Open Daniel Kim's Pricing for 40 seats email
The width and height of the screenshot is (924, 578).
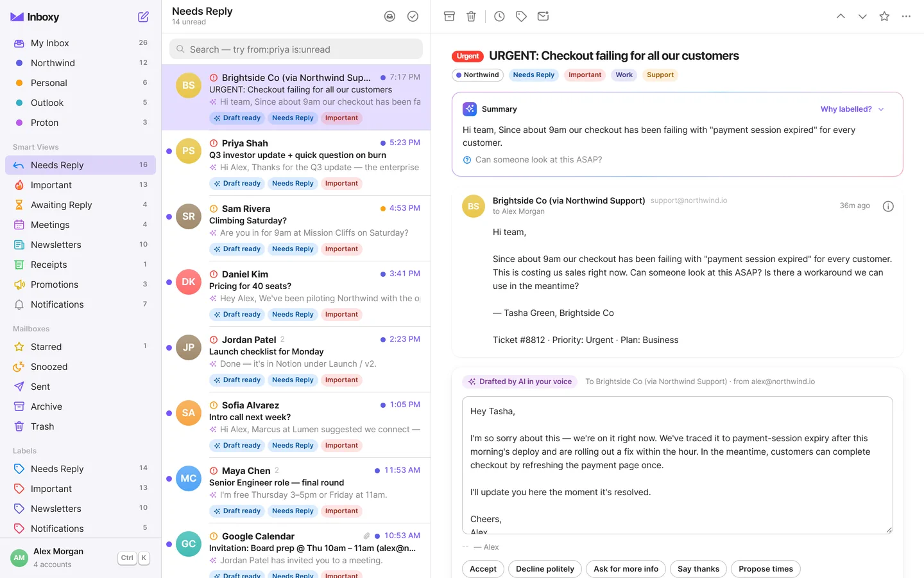pyautogui.click(x=296, y=293)
